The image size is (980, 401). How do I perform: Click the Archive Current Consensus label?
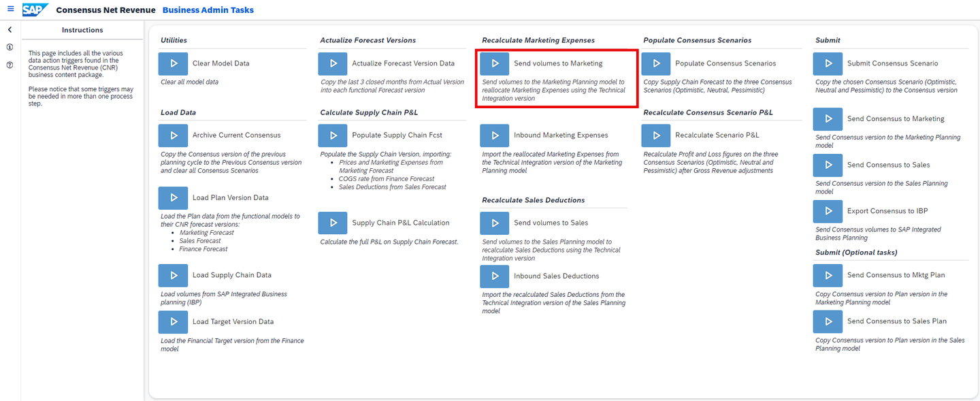(236, 135)
